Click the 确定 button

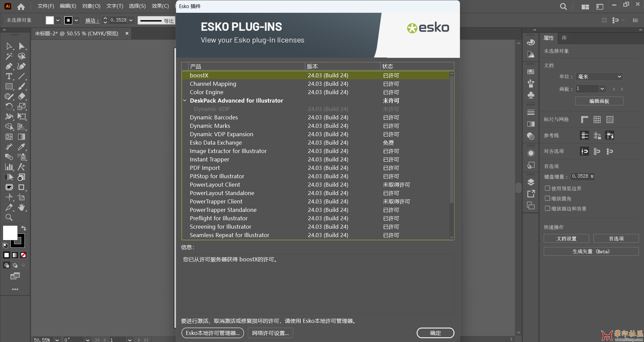[x=435, y=333]
